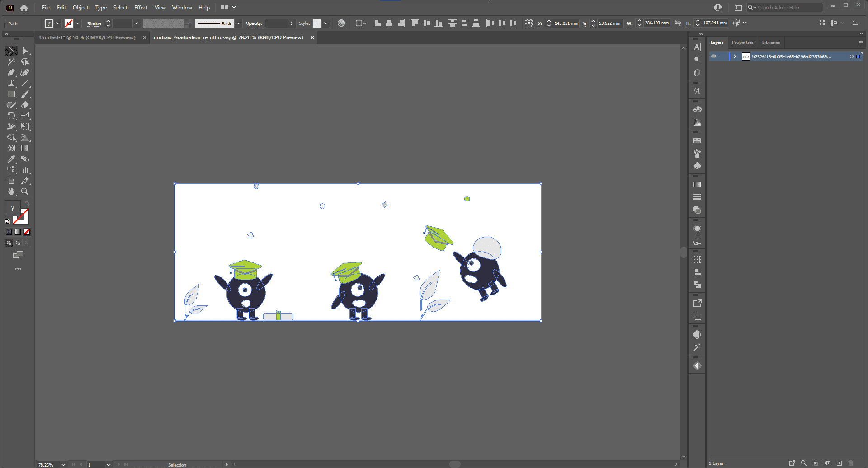
Task: Go to the Home screen
Action: (24, 8)
